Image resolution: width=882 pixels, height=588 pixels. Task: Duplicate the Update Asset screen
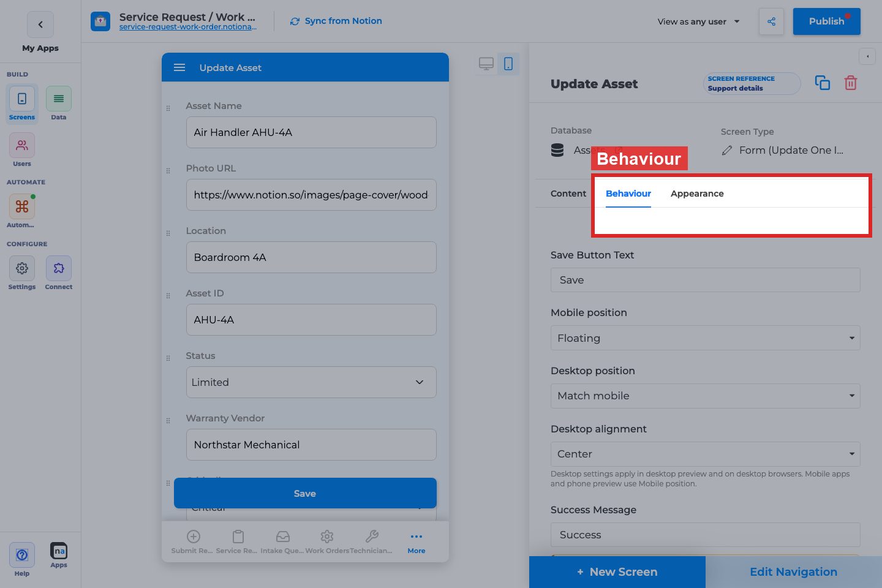(x=823, y=83)
